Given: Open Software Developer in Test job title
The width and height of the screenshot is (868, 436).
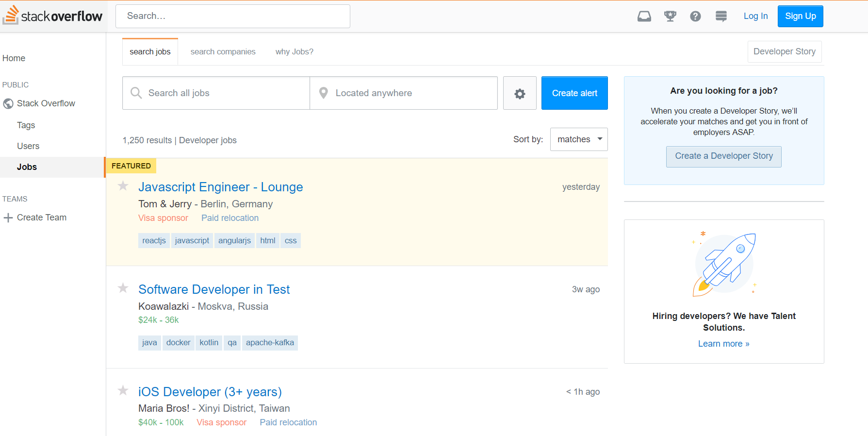Looking at the screenshot, I should point(214,289).
